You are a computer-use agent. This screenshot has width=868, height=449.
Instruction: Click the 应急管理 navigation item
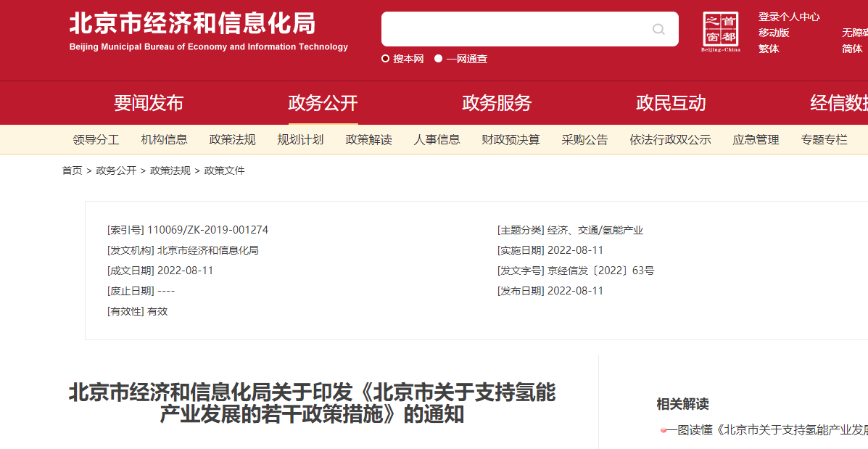pos(756,140)
